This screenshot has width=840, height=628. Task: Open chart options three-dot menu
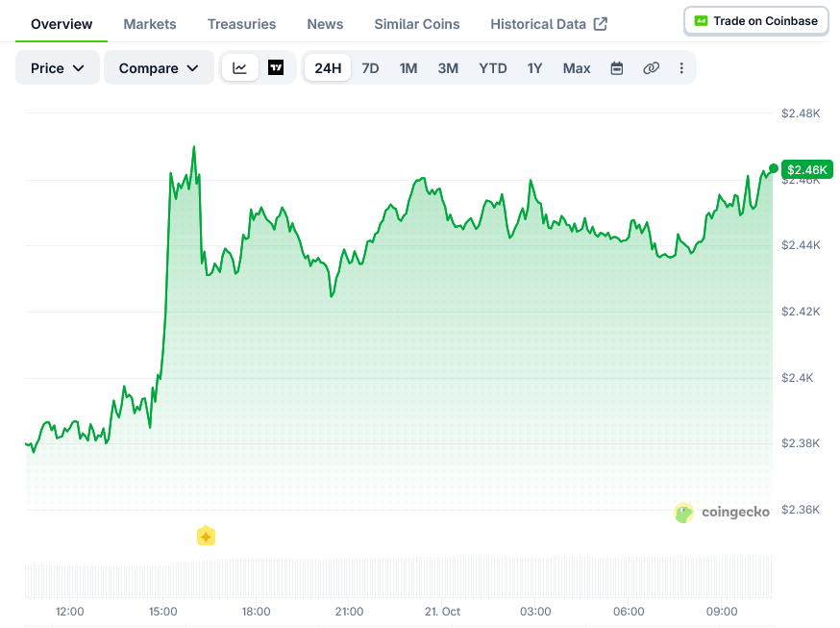coord(681,68)
